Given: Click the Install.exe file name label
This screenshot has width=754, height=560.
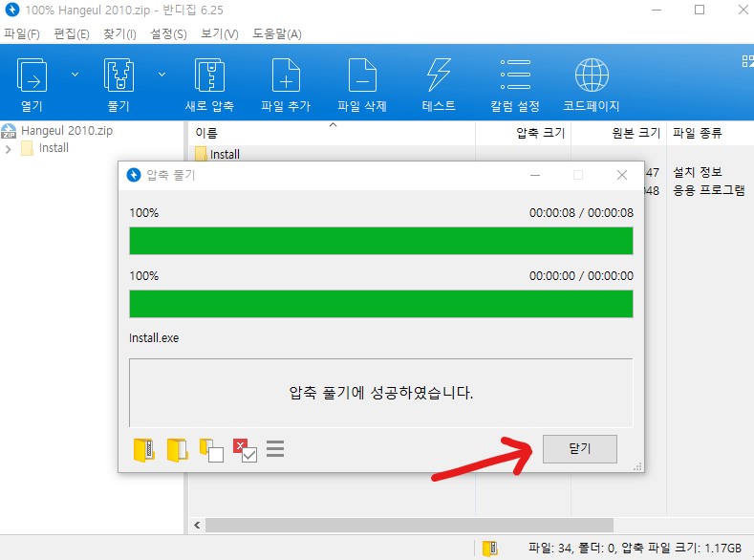Looking at the screenshot, I should click(x=154, y=338).
